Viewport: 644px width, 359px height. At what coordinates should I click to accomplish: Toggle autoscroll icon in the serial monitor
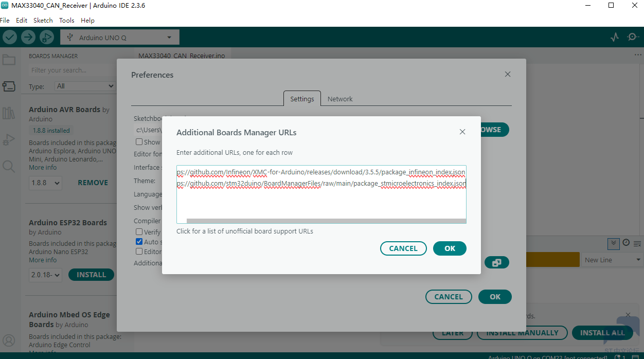(613, 243)
